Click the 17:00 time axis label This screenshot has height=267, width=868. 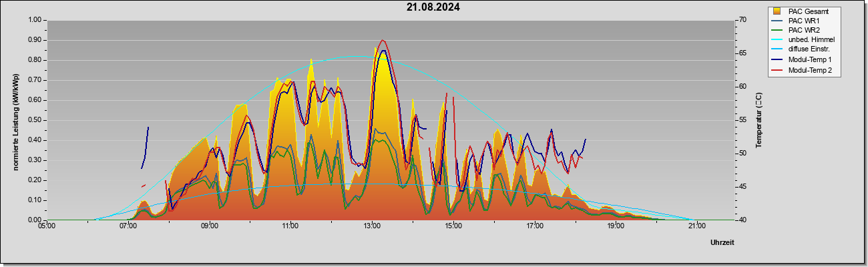click(534, 225)
